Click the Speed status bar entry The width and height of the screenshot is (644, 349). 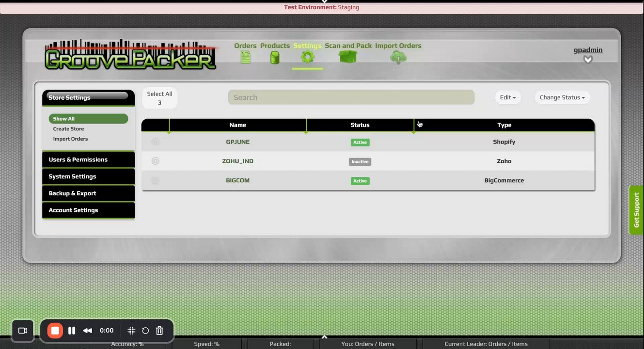[207, 344]
